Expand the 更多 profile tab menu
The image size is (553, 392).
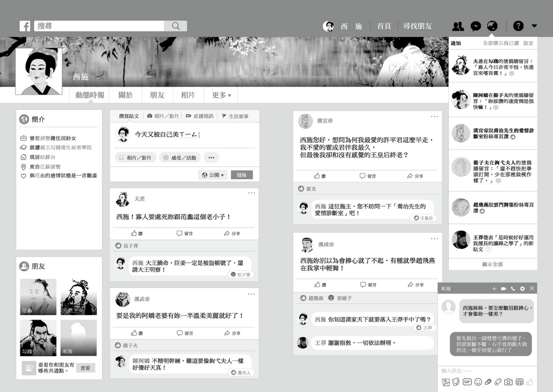point(221,95)
